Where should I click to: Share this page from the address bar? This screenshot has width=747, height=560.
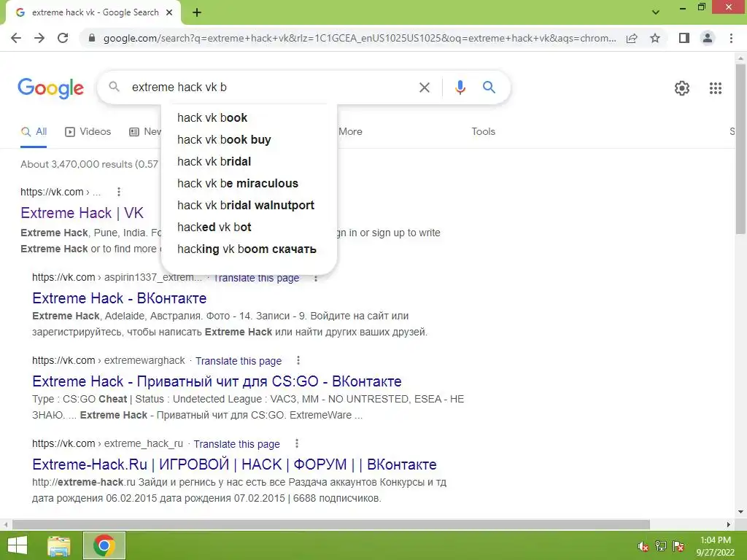[x=632, y=38]
